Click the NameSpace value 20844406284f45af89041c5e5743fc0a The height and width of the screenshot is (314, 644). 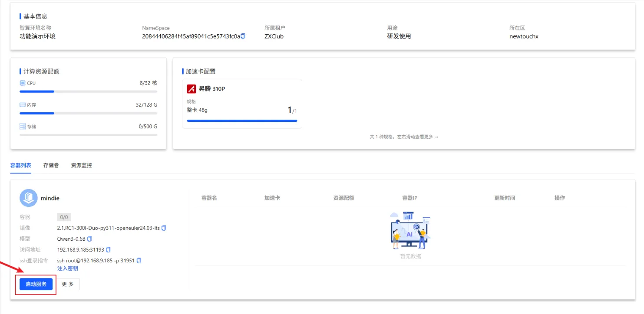point(191,36)
